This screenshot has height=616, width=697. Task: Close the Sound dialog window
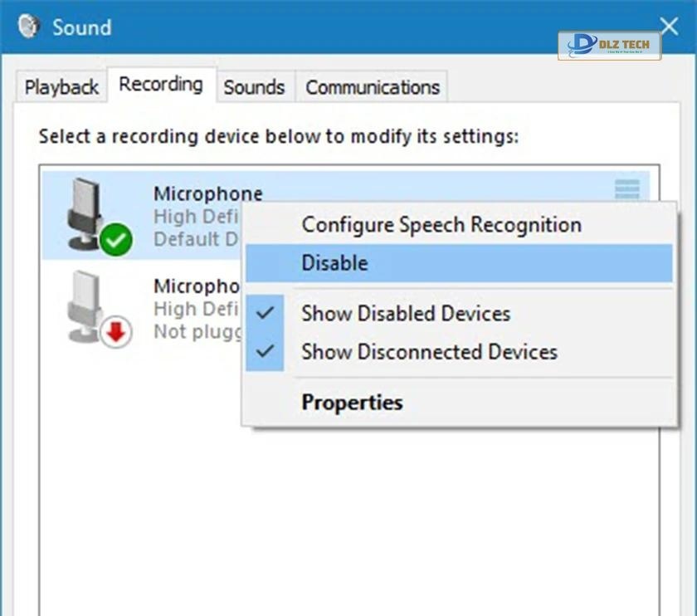coord(669,27)
